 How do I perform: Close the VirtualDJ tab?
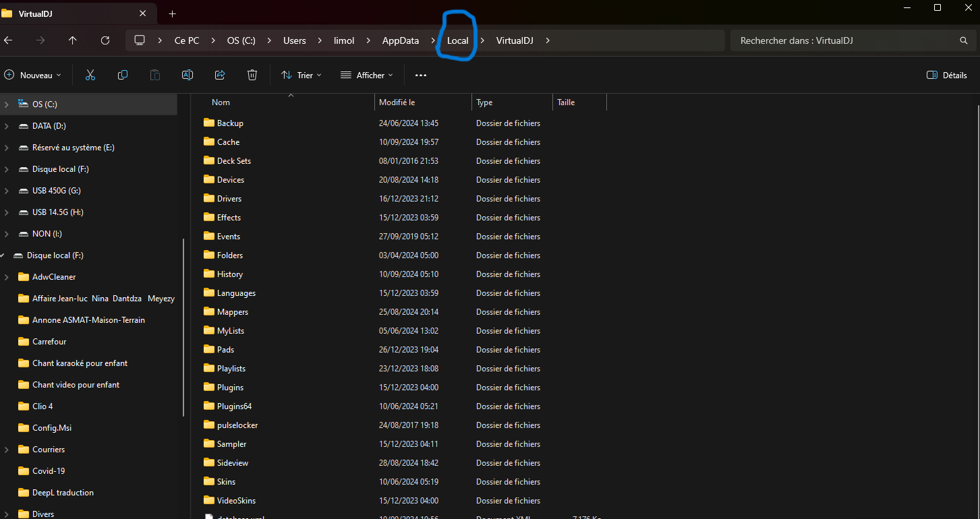(x=143, y=13)
